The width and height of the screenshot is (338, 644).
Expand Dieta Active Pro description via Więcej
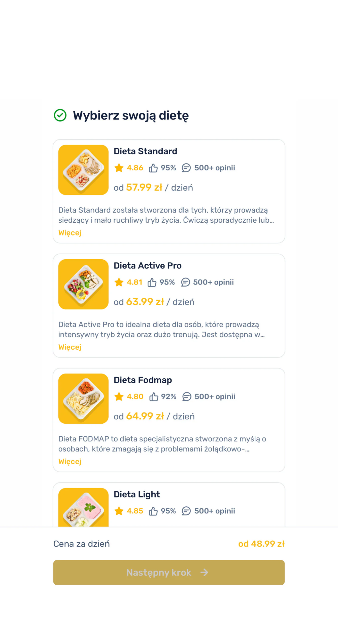pyautogui.click(x=70, y=347)
